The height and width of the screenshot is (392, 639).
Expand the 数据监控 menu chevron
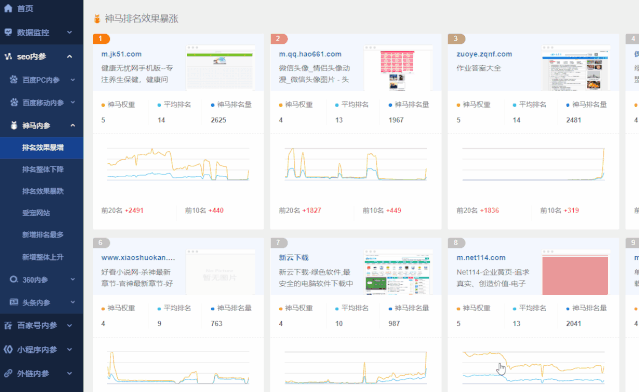click(x=70, y=32)
